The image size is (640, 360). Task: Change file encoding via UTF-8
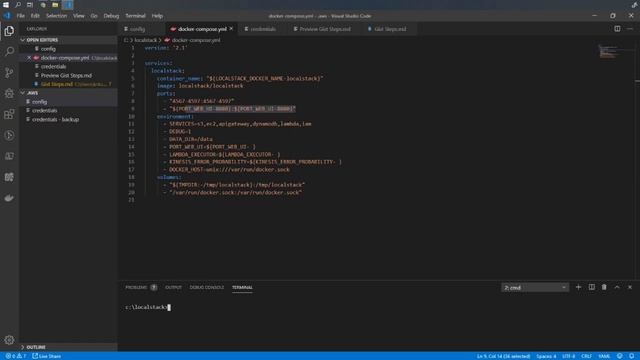[568, 356]
